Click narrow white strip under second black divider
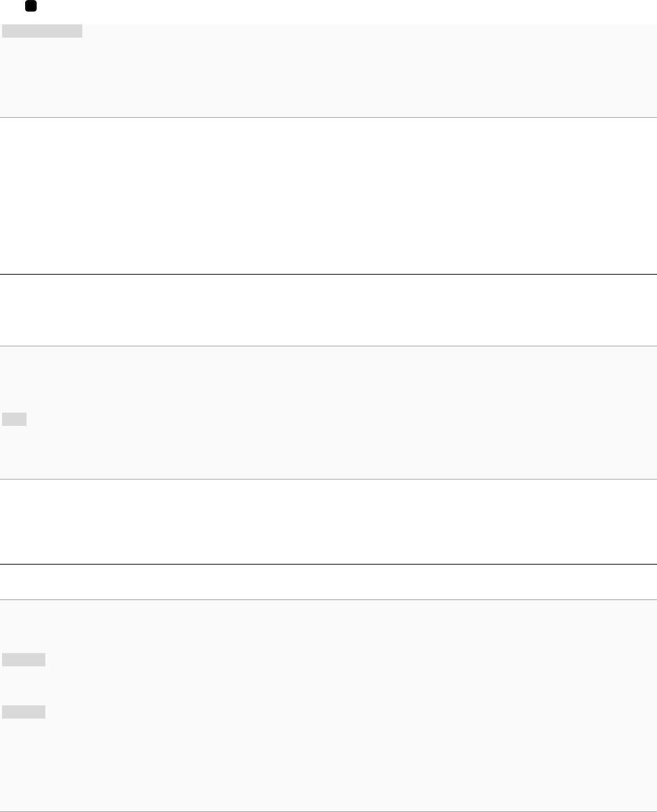The image size is (657, 812). click(x=328, y=582)
